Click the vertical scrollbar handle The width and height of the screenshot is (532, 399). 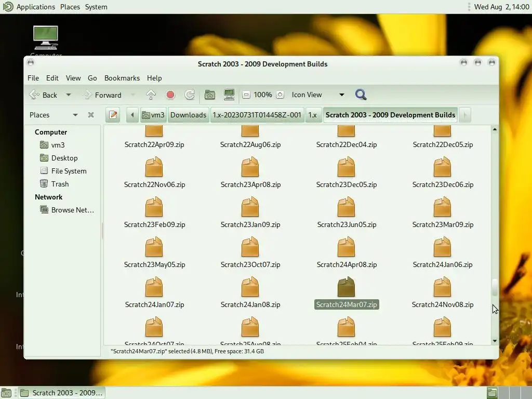[495, 287]
